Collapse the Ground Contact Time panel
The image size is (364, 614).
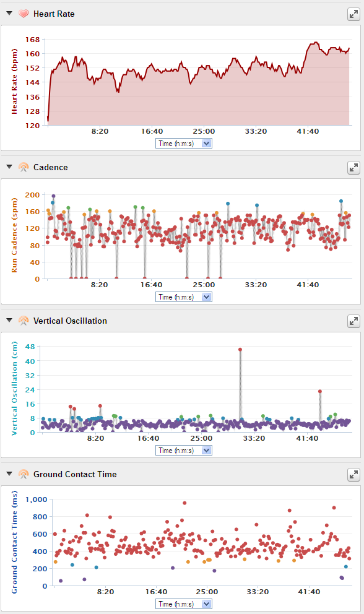pos(9,474)
